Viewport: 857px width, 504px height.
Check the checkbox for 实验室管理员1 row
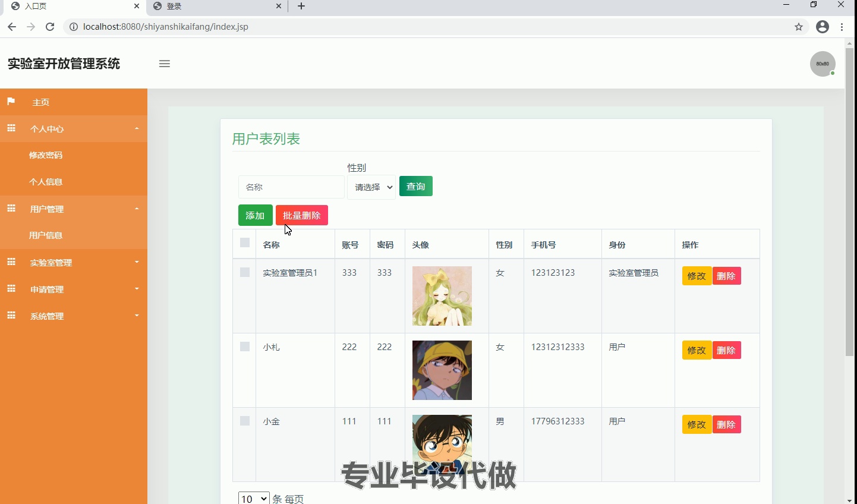point(244,272)
